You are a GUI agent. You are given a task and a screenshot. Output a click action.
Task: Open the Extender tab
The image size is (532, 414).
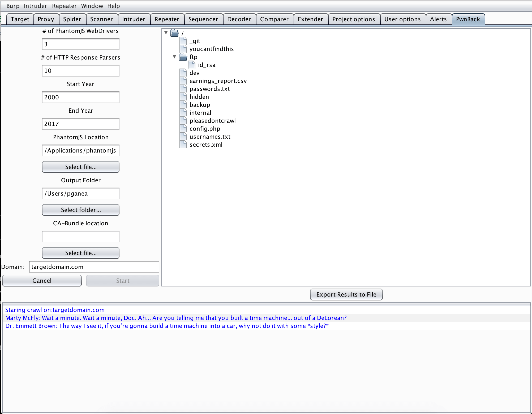pyautogui.click(x=310, y=19)
